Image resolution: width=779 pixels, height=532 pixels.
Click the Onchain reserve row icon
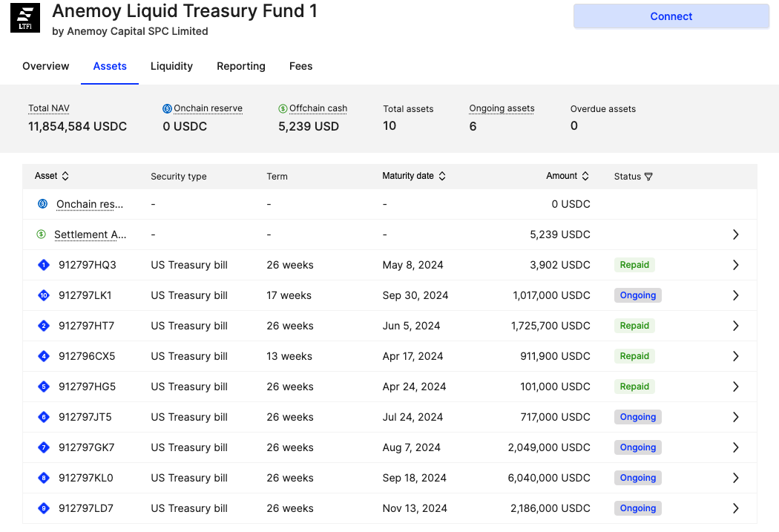tap(42, 204)
